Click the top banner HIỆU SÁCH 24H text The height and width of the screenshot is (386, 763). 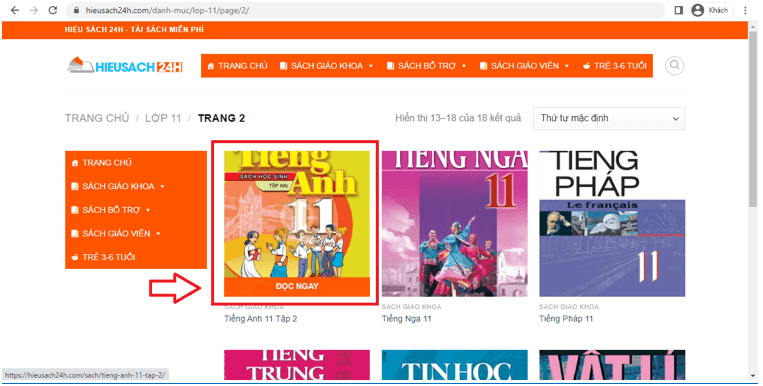pyautogui.click(x=134, y=30)
